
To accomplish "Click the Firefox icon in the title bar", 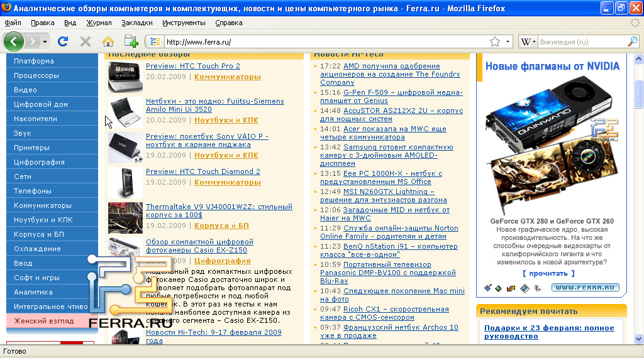I will (x=6, y=8).
